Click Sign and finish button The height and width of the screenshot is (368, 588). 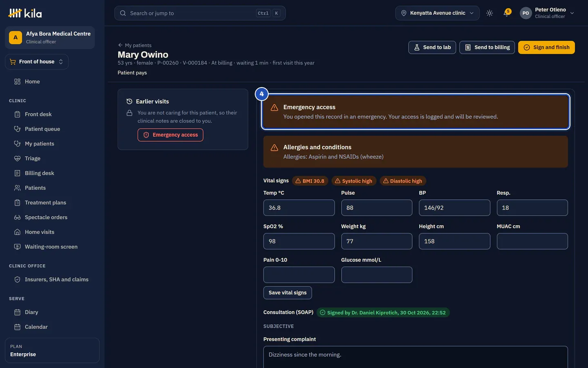(546, 47)
